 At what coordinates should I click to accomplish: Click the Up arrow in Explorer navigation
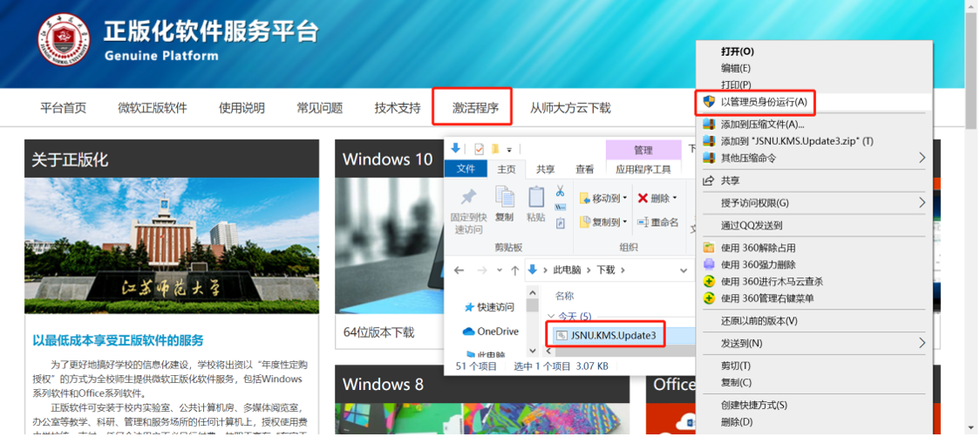[514, 270]
